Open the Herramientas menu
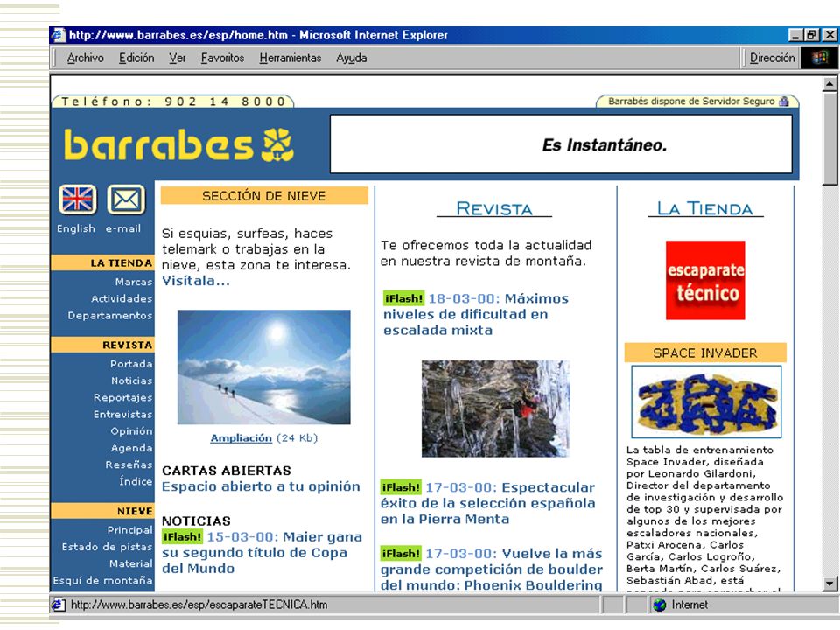 (290, 58)
